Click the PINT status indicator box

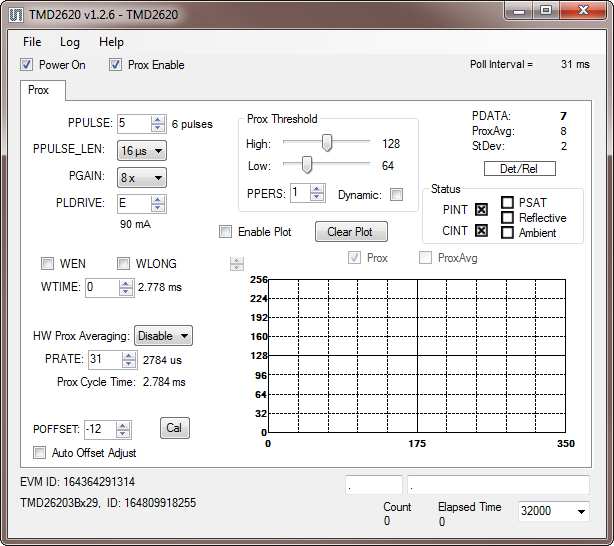[x=481, y=210]
